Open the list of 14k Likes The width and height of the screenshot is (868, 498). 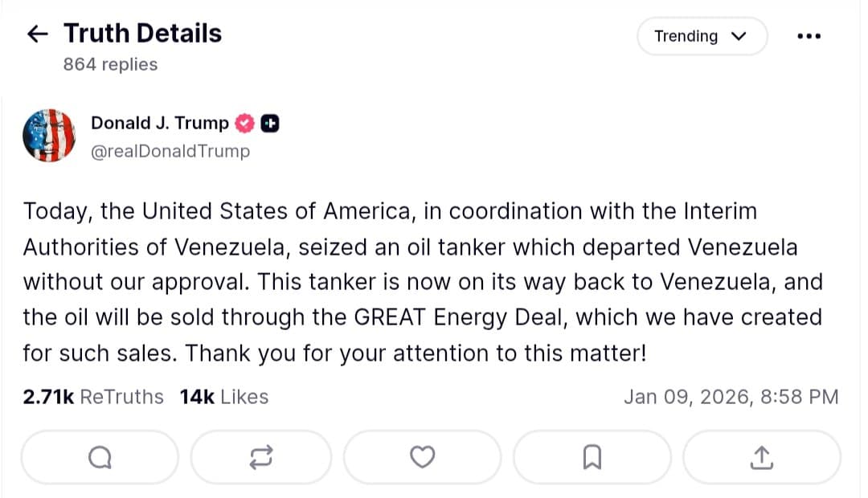click(x=223, y=396)
